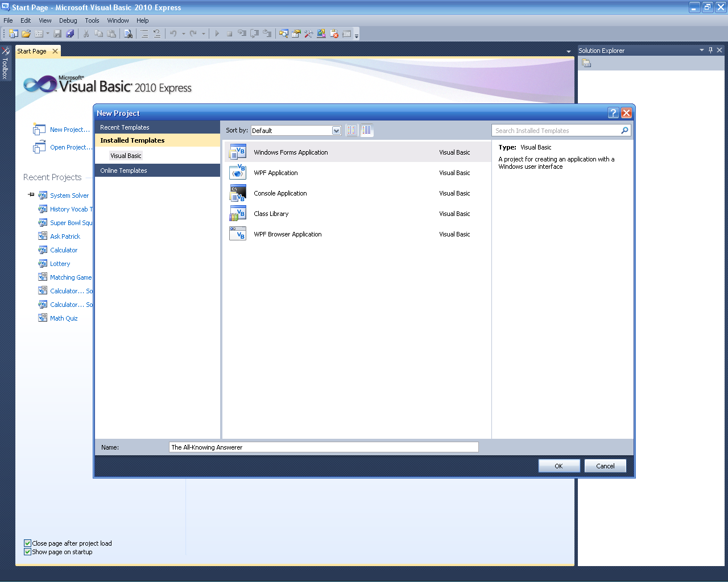
Task: Open the Window menu
Action: coord(118,20)
